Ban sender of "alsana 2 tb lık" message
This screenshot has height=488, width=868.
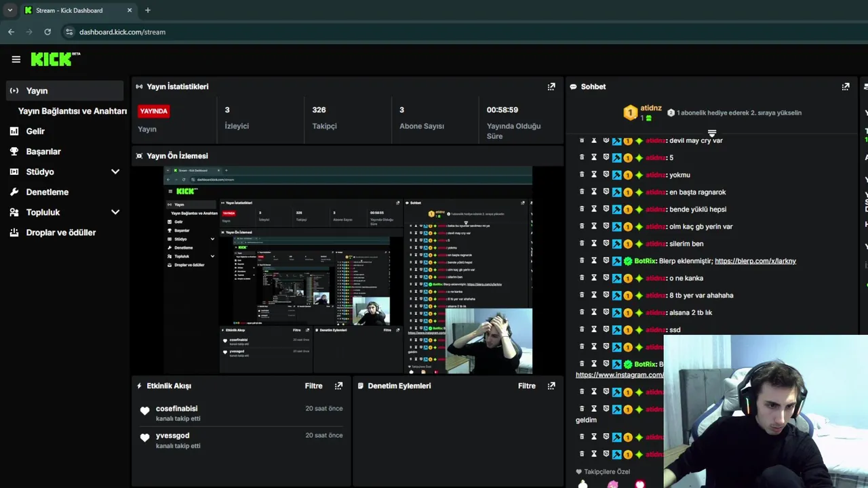coord(606,312)
